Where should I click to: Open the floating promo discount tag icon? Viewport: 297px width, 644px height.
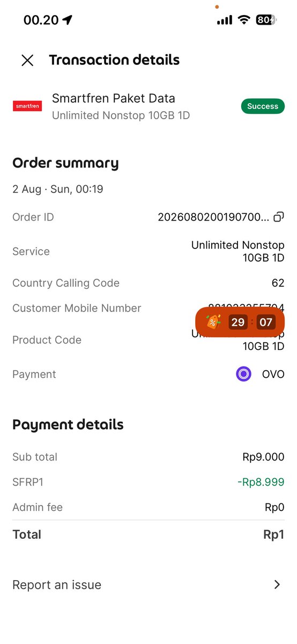[213, 322]
